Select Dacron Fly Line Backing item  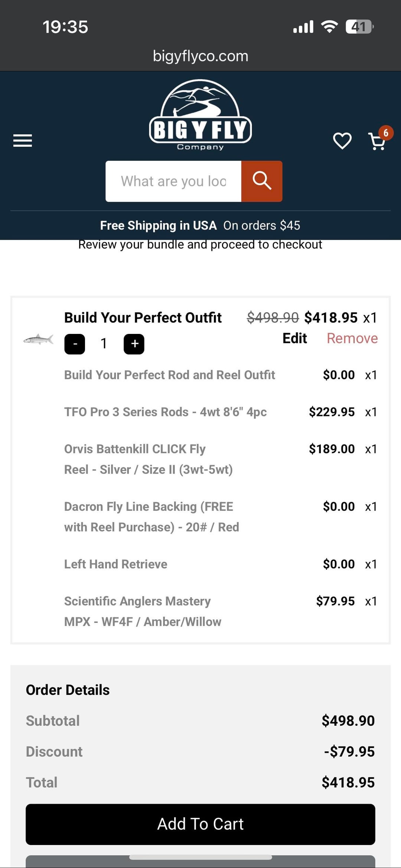click(x=151, y=517)
